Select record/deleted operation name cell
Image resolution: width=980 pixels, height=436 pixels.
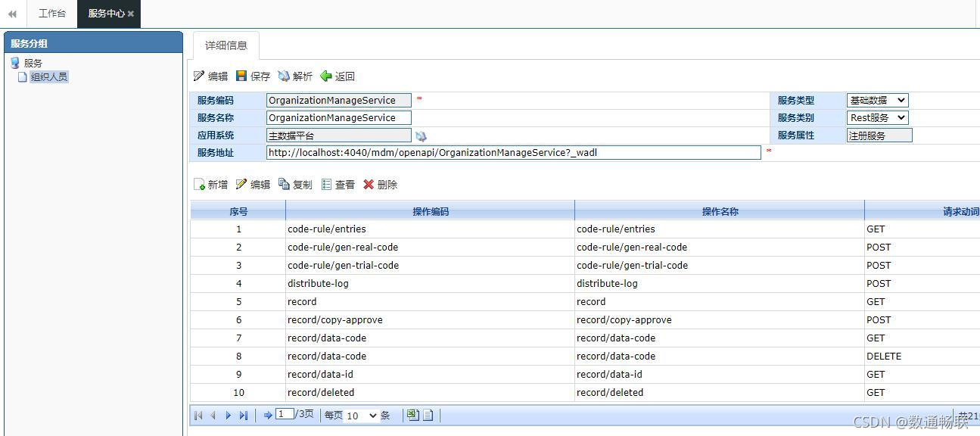point(719,393)
